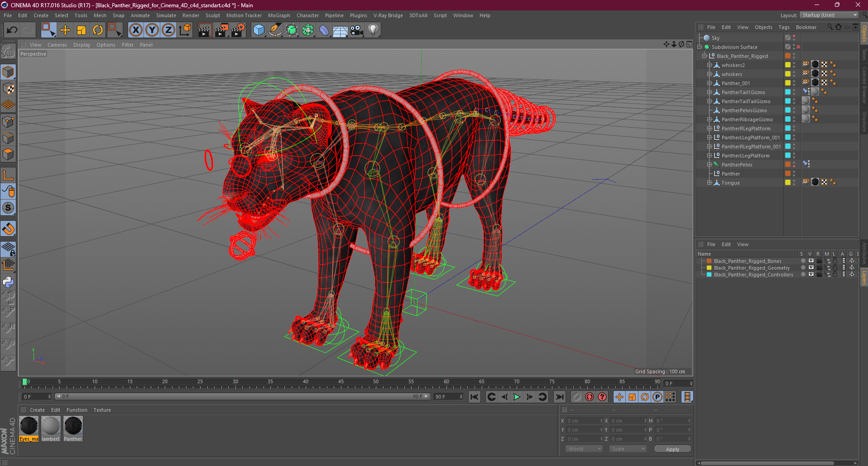Image resolution: width=868 pixels, height=466 pixels.
Task: Click the yellow layer swatch of whiskers2
Action: [x=788, y=65]
